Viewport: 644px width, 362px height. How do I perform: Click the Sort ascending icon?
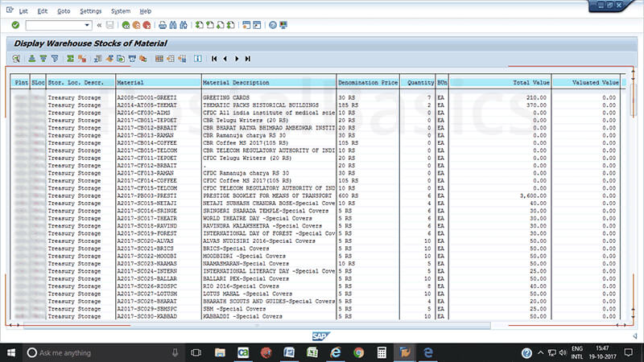click(32, 59)
